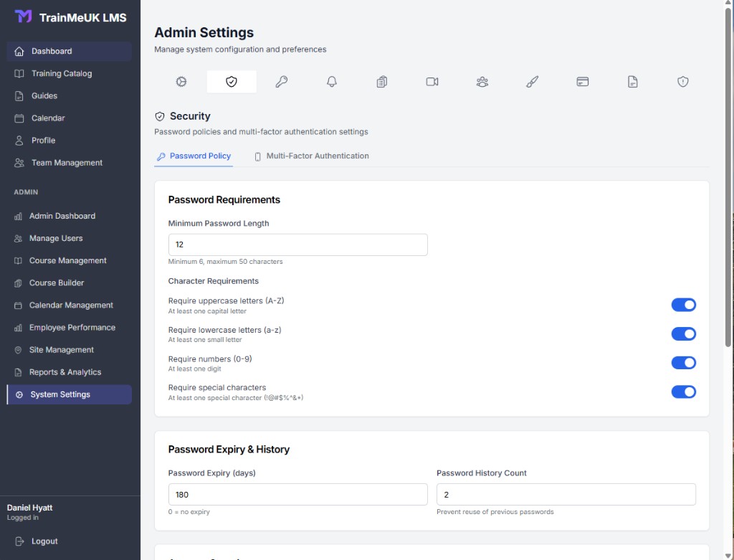The image size is (734, 560).
Task: Click the Security section shield icon
Action: (x=160, y=117)
